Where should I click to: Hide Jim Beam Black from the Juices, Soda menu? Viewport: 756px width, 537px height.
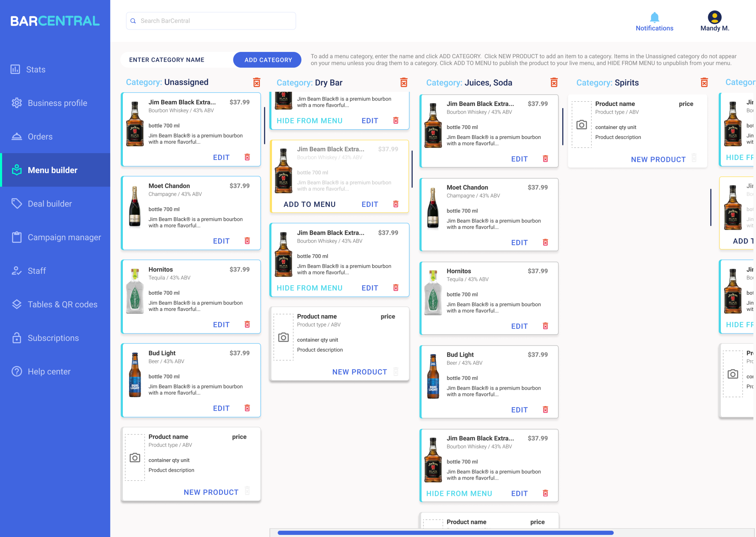coord(459,493)
